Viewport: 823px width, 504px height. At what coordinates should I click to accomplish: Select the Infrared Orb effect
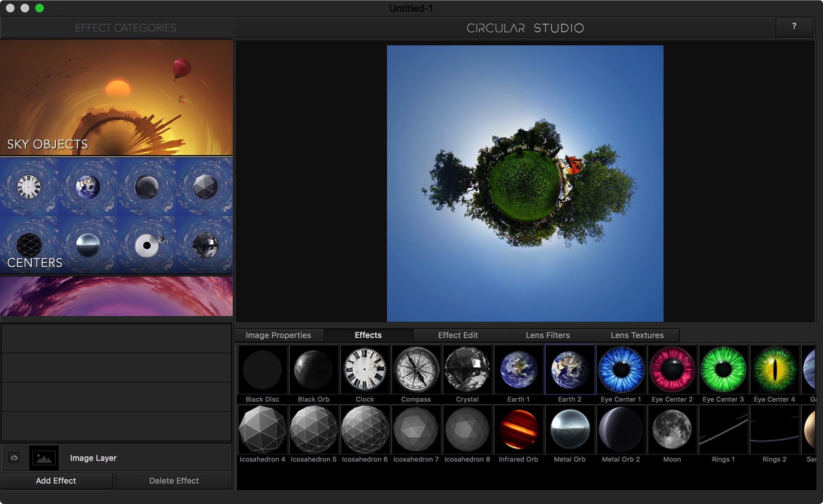pos(518,430)
